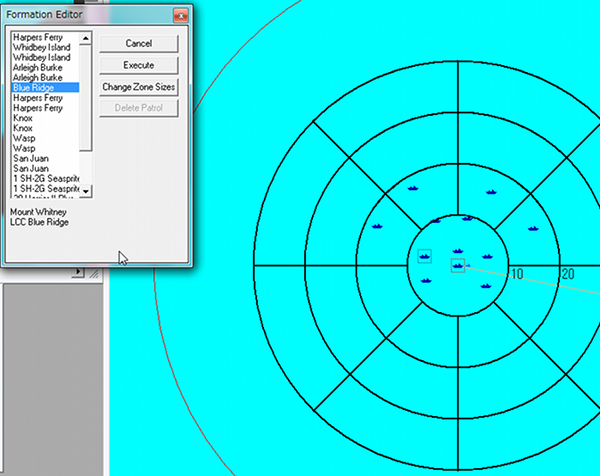Select Arleigh Burke entry directly above Blue Ridge
The height and width of the screenshot is (476, 600).
(x=45, y=78)
